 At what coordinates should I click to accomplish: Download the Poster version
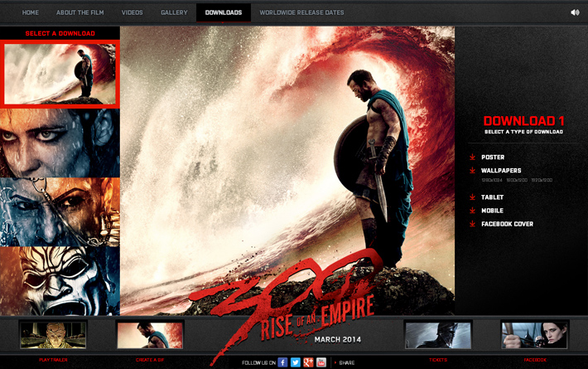[493, 158]
